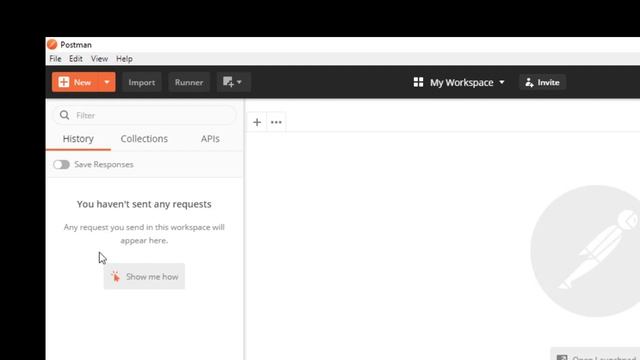640x360 pixels.
Task: Click the 'You haven't sent any requests' heading
Action: (x=144, y=204)
